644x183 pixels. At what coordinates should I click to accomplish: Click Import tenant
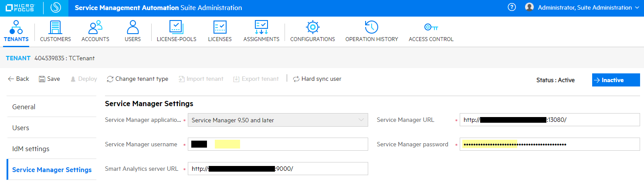click(201, 79)
